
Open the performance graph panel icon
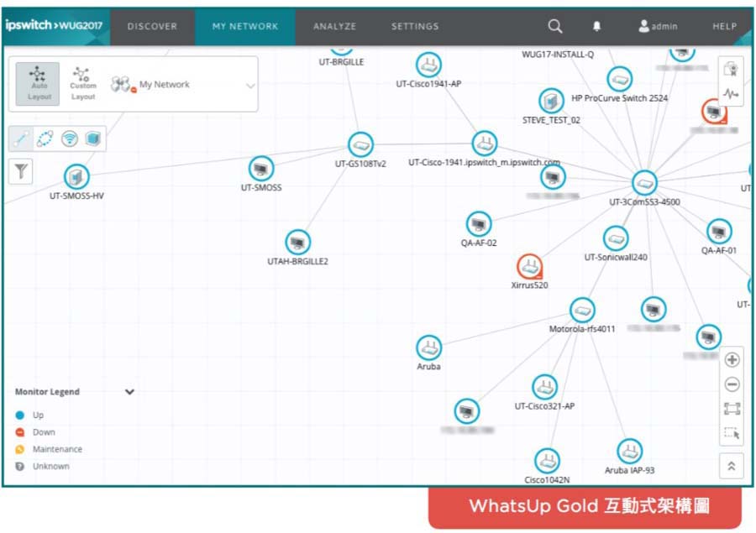731,93
